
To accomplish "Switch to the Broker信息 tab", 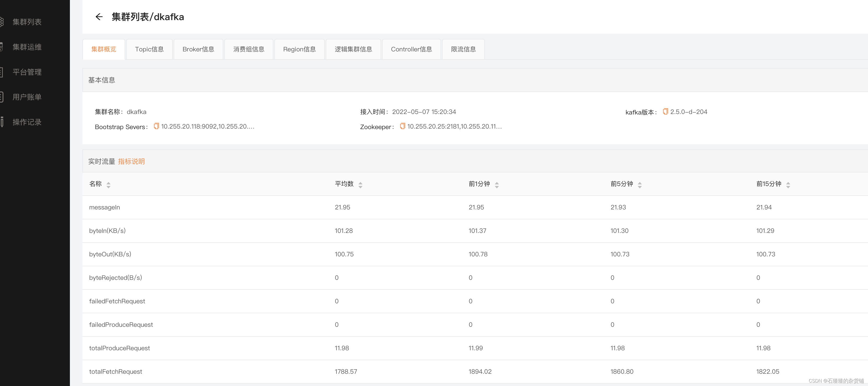I will click(198, 49).
